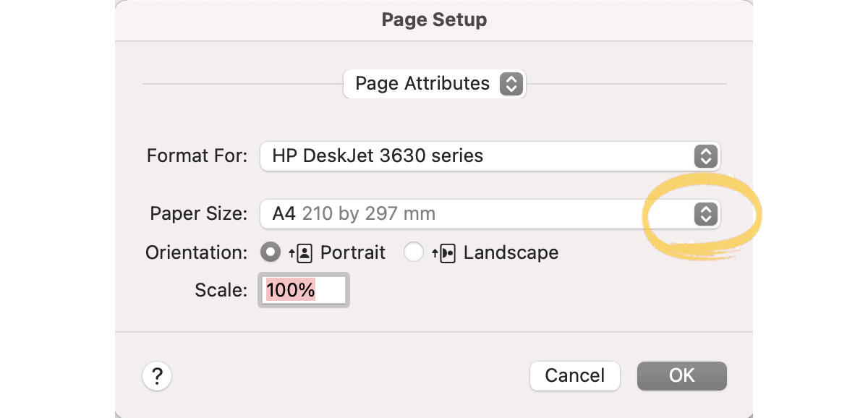The height and width of the screenshot is (418, 868).
Task: Click the highlighted 100% scale value
Action: coord(292,289)
